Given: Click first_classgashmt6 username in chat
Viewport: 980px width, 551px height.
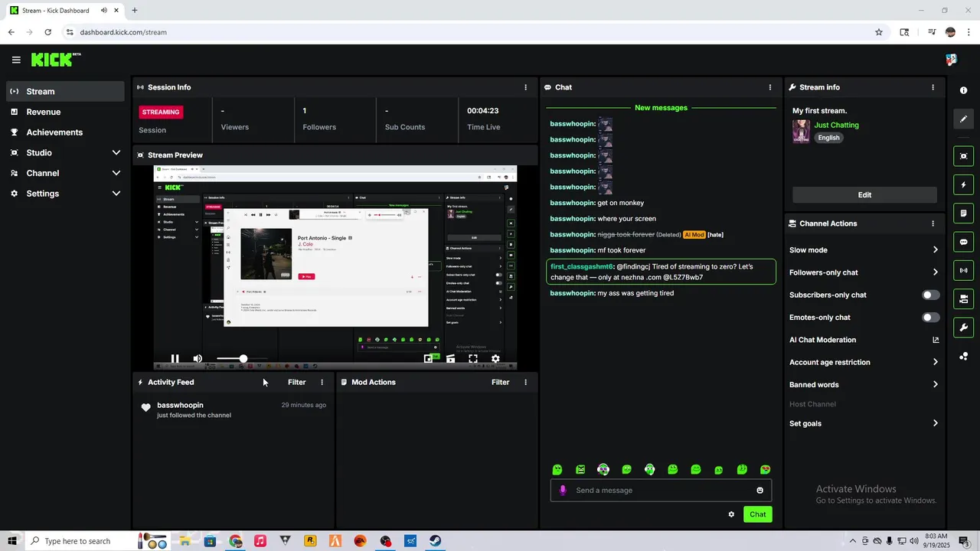Looking at the screenshot, I should click(x=582, y=266).
